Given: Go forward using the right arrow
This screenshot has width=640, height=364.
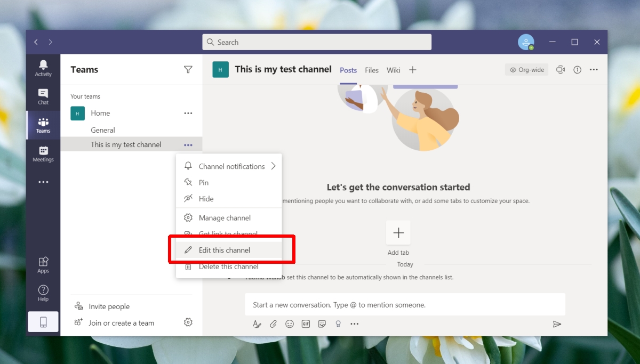Looking at the screenshot, I should click(x=51, y=42).
